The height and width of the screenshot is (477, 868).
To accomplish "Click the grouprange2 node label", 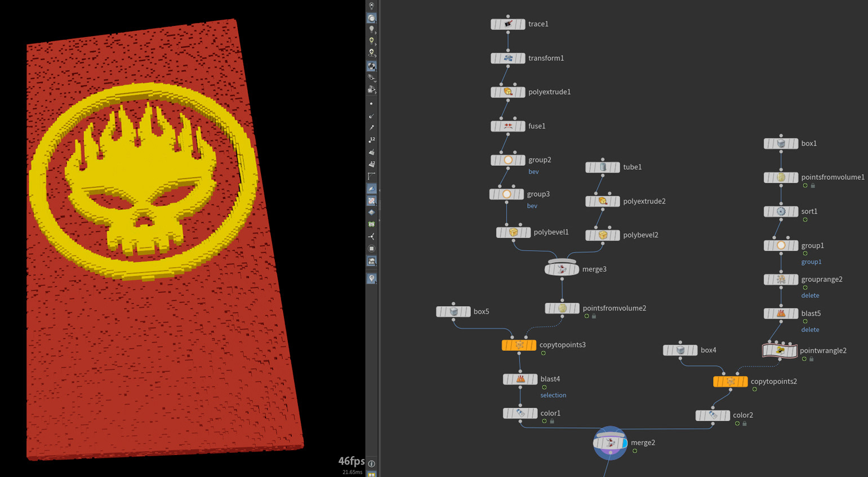I will [x=822, y=280].
